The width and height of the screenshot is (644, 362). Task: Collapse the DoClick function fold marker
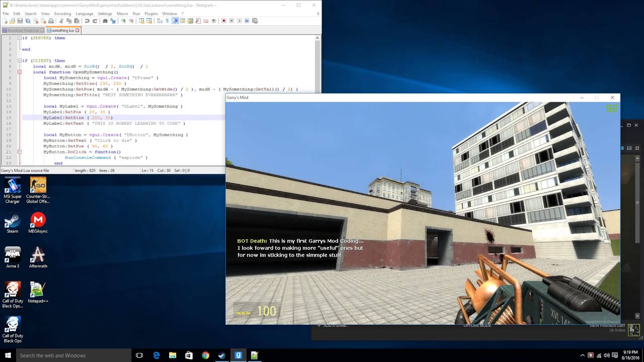[x=19, y=151]
